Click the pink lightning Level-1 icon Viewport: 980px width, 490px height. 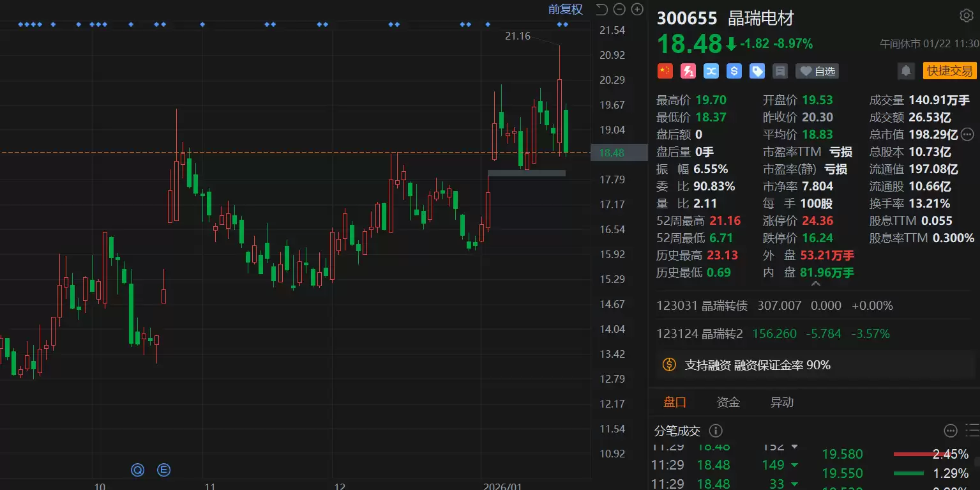(x=688, y=71)
